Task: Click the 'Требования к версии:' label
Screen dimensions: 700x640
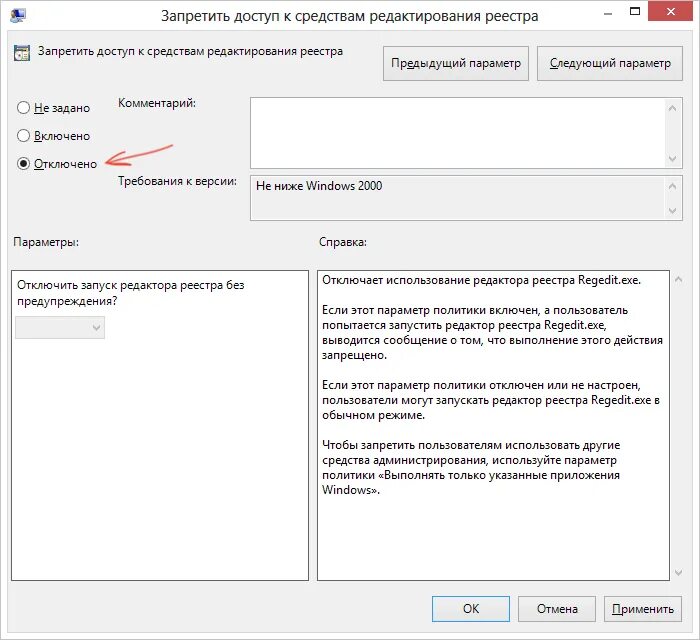Action: 177,181
